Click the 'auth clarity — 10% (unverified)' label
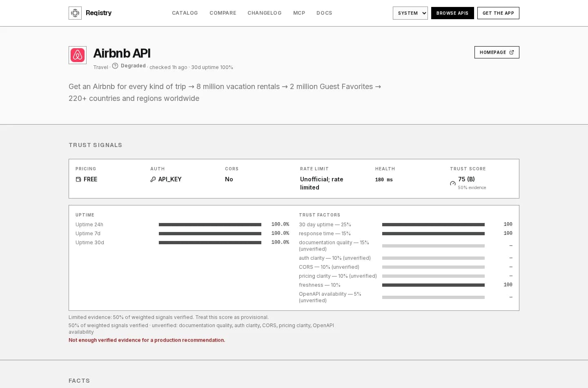588x388 pixels. [335, 258]
